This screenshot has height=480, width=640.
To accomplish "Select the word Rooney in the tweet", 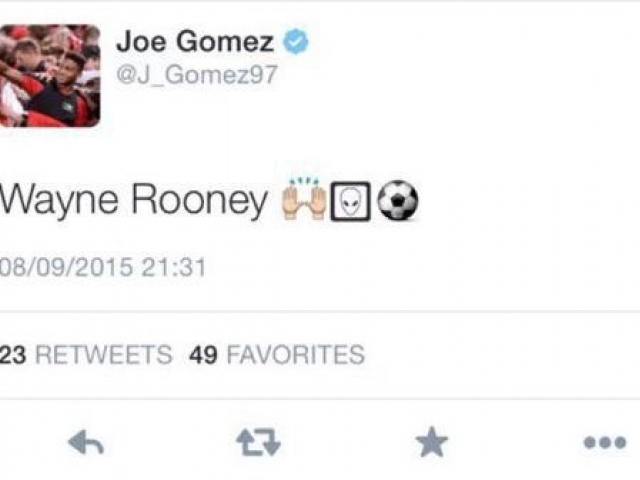I will tap(199, 201).
